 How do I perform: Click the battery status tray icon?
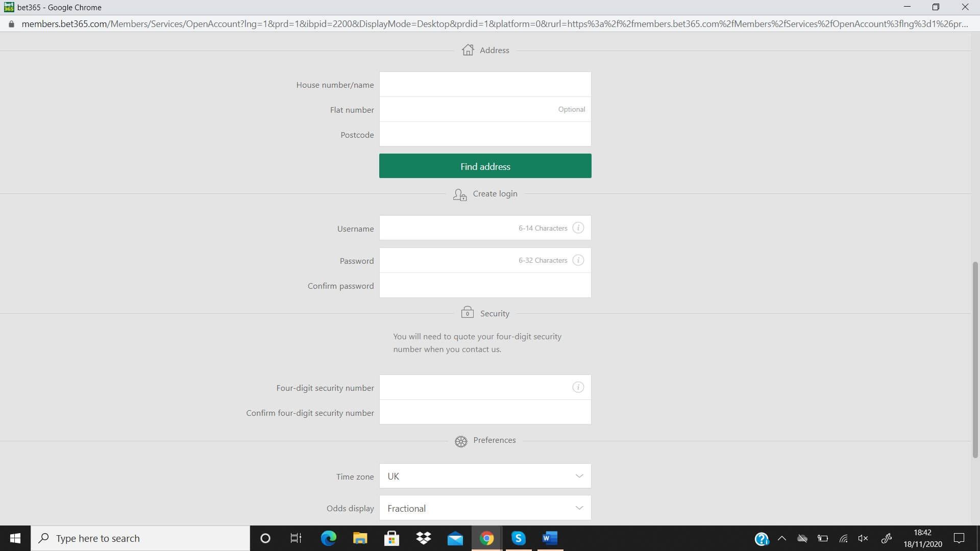[823, 538]
